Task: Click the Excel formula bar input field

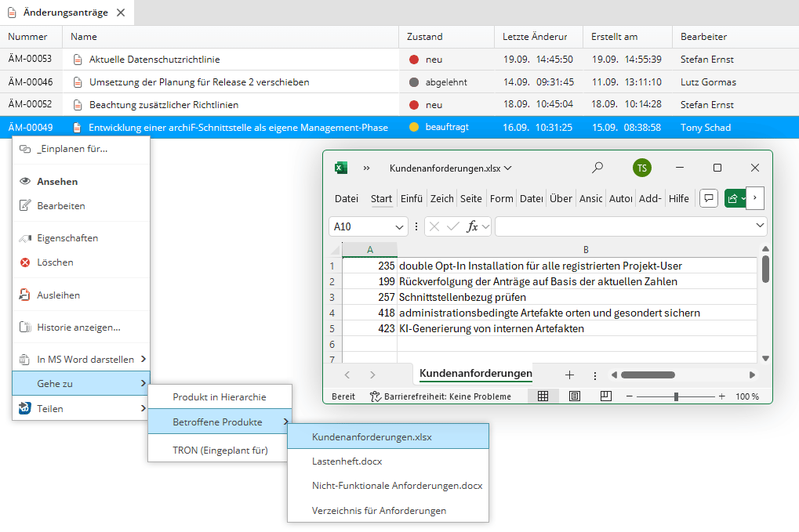Action: [x=623, y=226]
